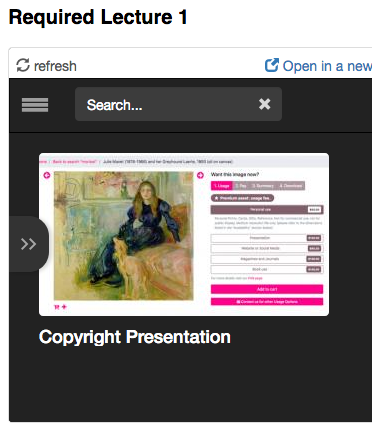Open the hamburger menu icon
Screen dimensions: 372x425
click(x=35, y=105)
